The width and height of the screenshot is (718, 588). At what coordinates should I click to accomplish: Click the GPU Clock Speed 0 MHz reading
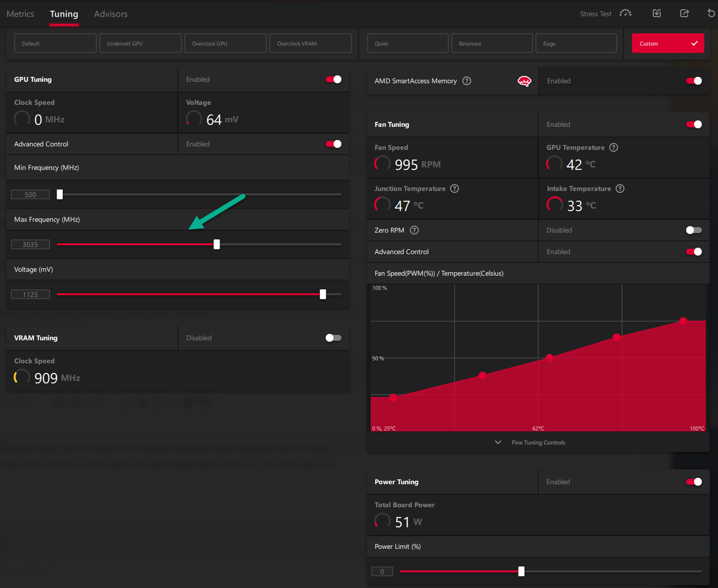[x=49, y=119]
